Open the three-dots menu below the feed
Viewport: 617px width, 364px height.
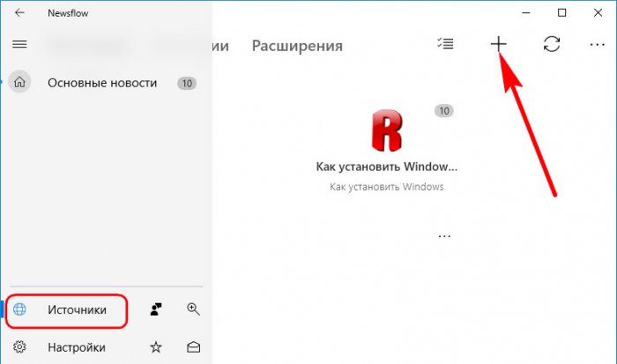coord(444,236)
